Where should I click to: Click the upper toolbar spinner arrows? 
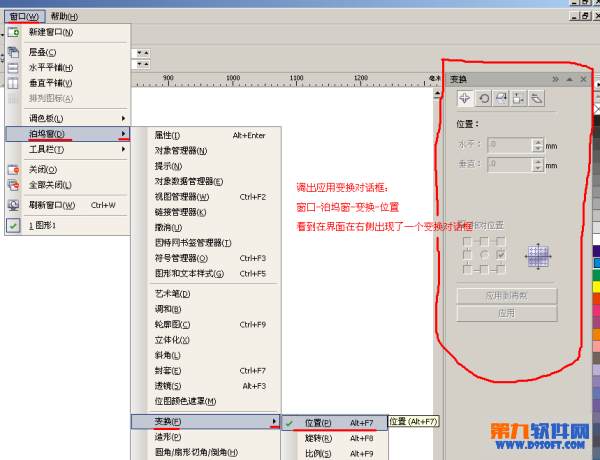pos(143,53)
